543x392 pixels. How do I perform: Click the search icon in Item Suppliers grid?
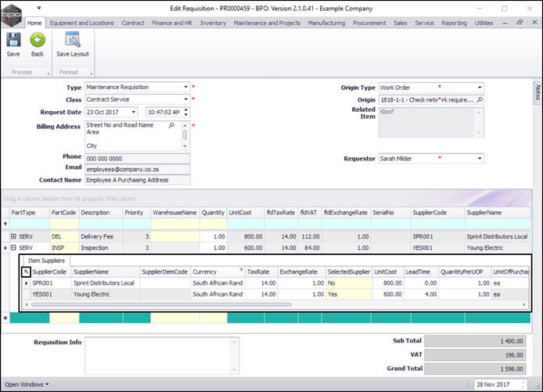26,271
